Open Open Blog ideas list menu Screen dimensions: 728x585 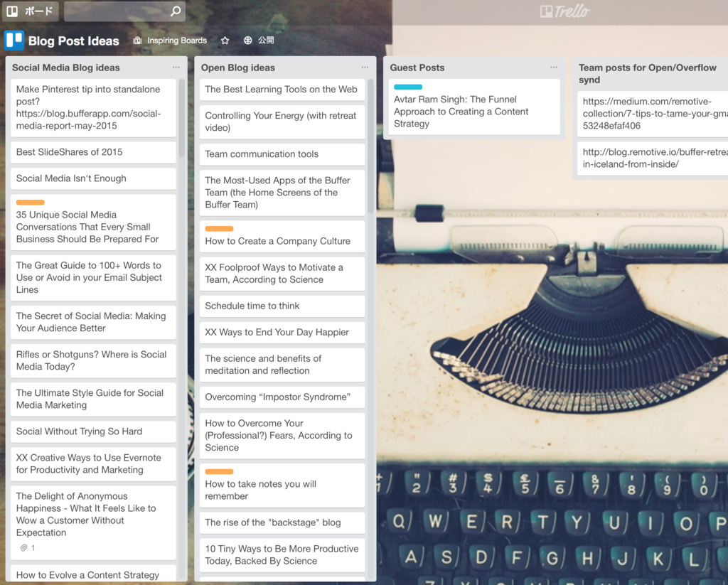(x=365, y=68)
